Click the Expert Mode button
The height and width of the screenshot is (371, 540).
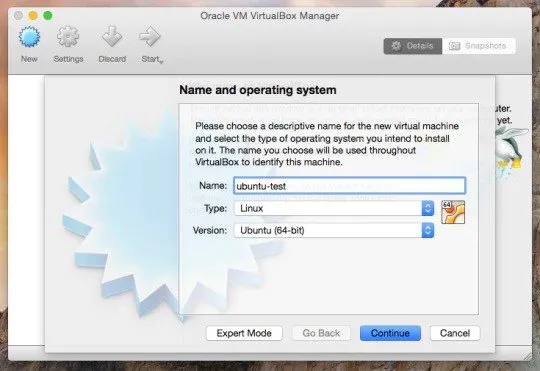coord(244,333)
